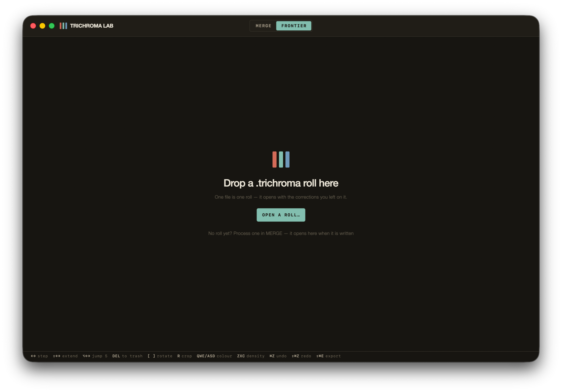Click the QWE/ASD colour hint
This screenshot has width=562, height=392.
[x=214, y=356]
